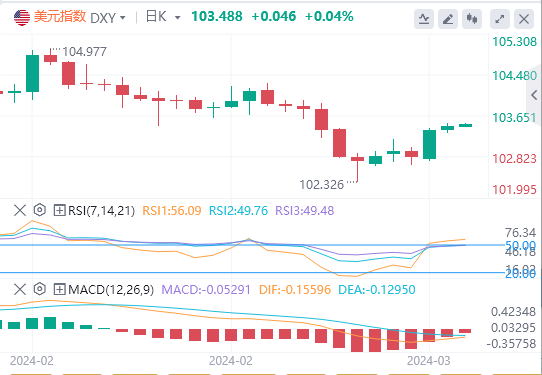
Task: Click the change value +0.046
Action: click(274, 16)
